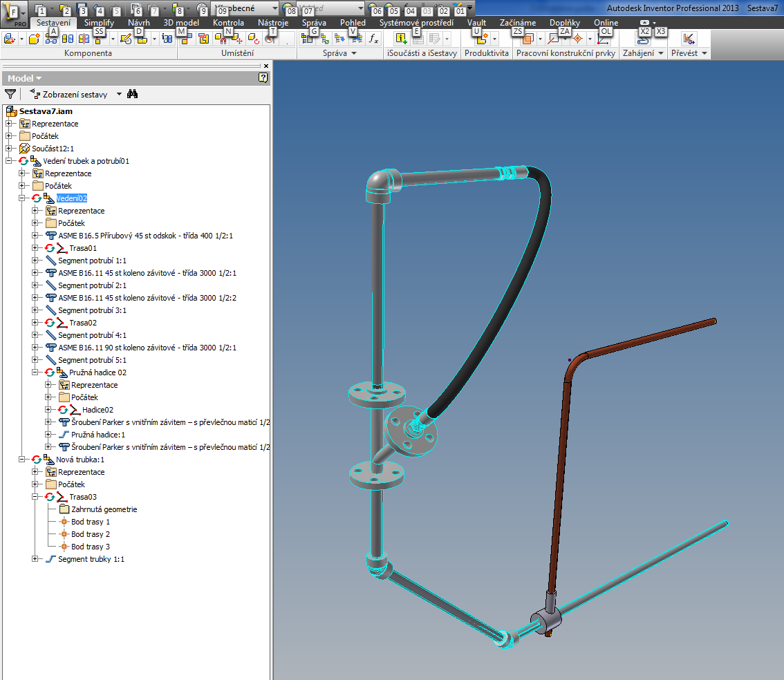Viewport: 784px width, 680px height.
Task: Click the filter funnel icon in Model browser
Action: click(10, 94)
